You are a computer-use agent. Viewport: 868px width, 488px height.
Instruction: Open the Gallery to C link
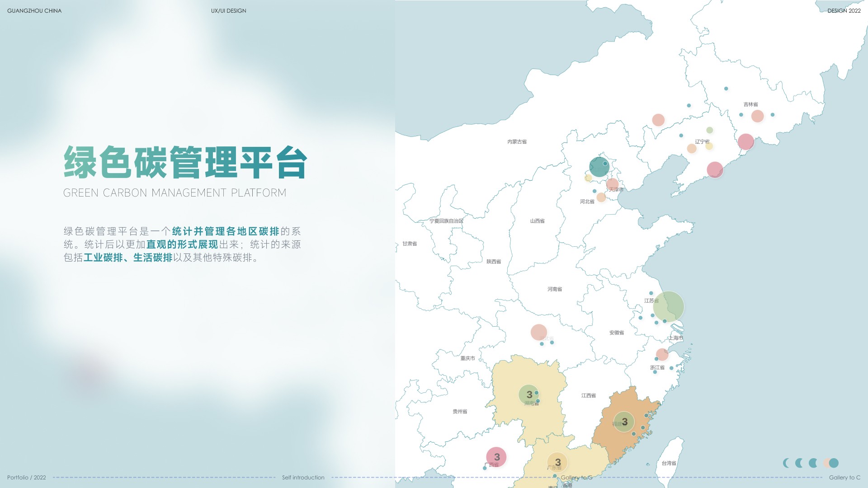point(844,477)
